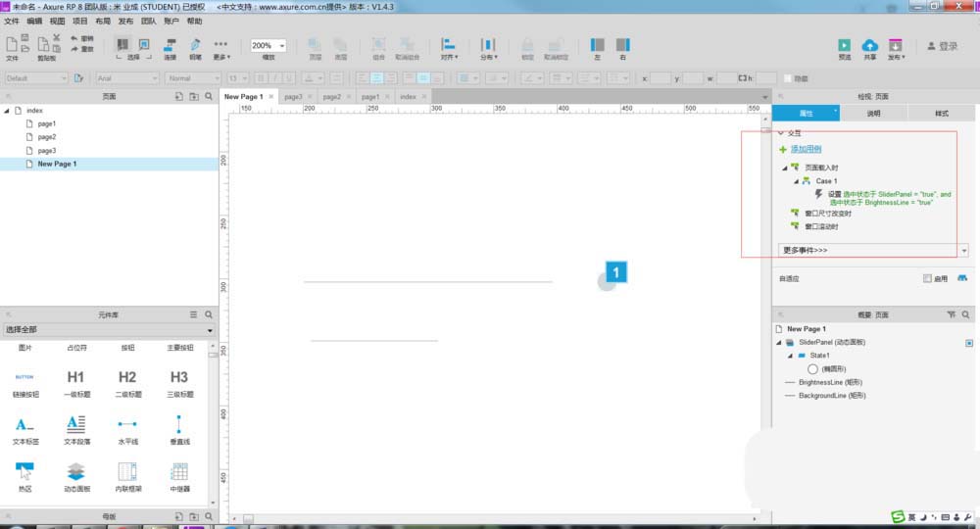Collapse the index page tree node
The width and height of the screenshot is (980, 529).
[x=7, y=111]
